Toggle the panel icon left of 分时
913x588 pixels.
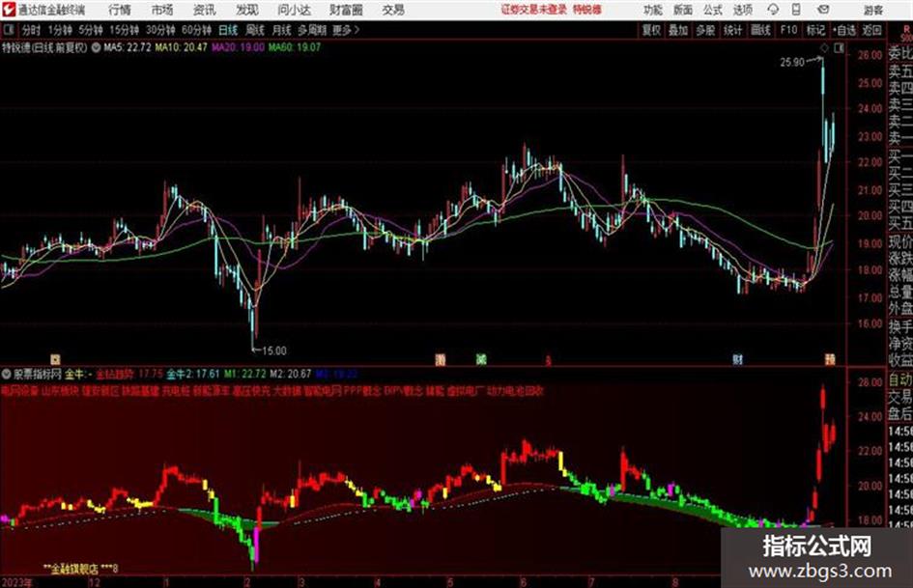[x=8, y=30]
